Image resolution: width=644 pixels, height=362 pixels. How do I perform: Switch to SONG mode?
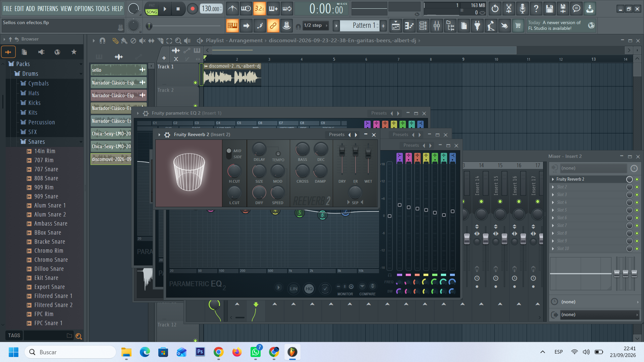tap(152, 12)
